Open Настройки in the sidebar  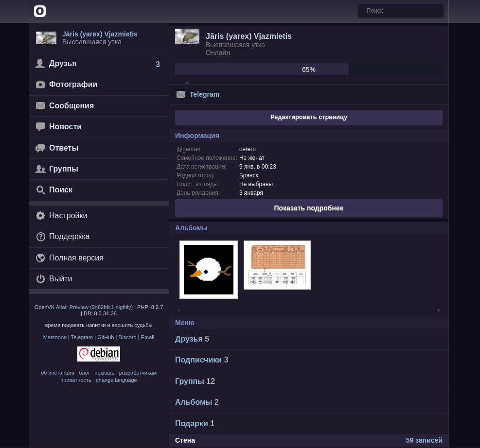click(99, 216)
